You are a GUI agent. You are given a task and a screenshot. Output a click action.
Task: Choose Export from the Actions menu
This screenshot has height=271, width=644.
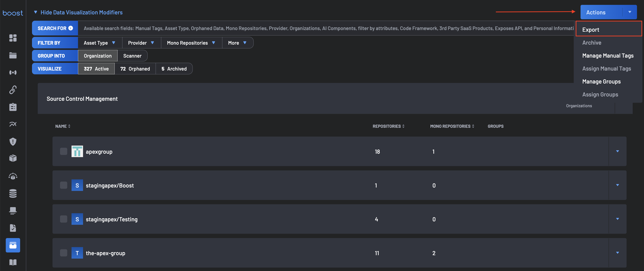[x=590, y=30]
